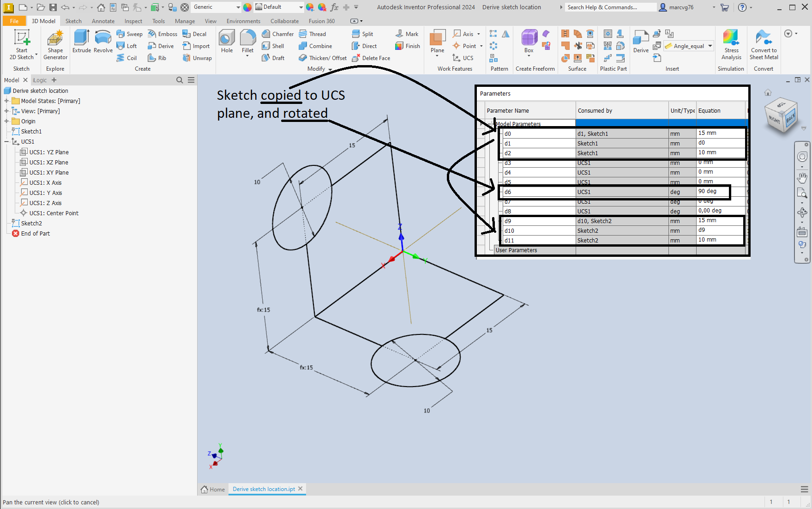
Task: Select Sketch2 in the model browser
Action: (32, 223)
